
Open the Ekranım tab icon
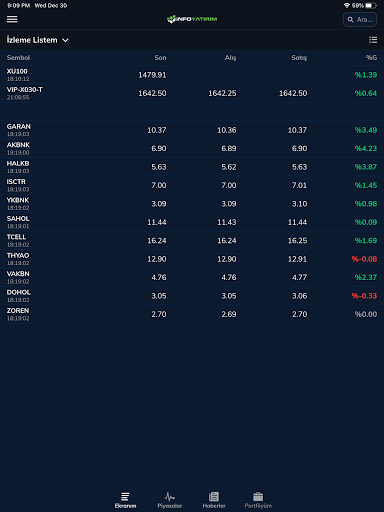(125, 497)
